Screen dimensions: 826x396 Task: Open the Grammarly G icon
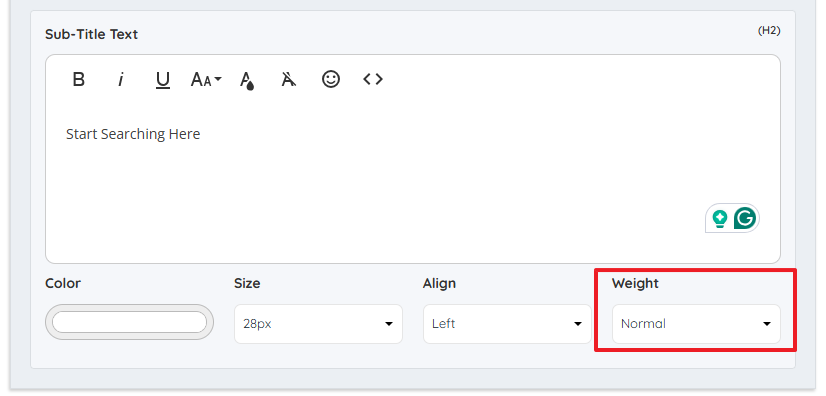coord(744,217)
